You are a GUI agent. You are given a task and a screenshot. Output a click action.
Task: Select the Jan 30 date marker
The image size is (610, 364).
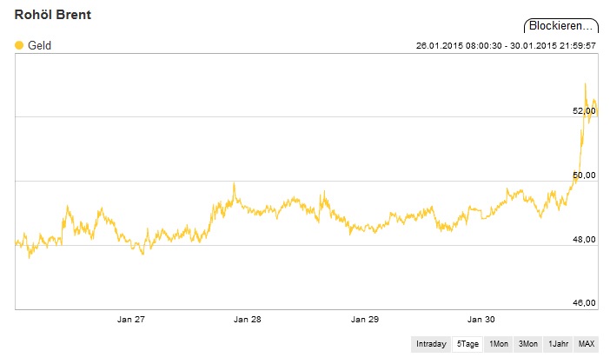(482, 320)
